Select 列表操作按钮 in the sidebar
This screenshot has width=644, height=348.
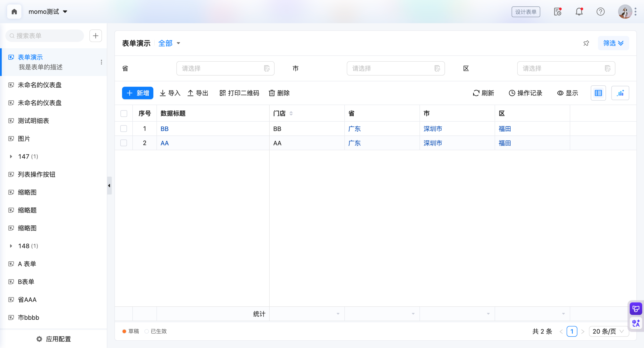(x=37, y=174)
